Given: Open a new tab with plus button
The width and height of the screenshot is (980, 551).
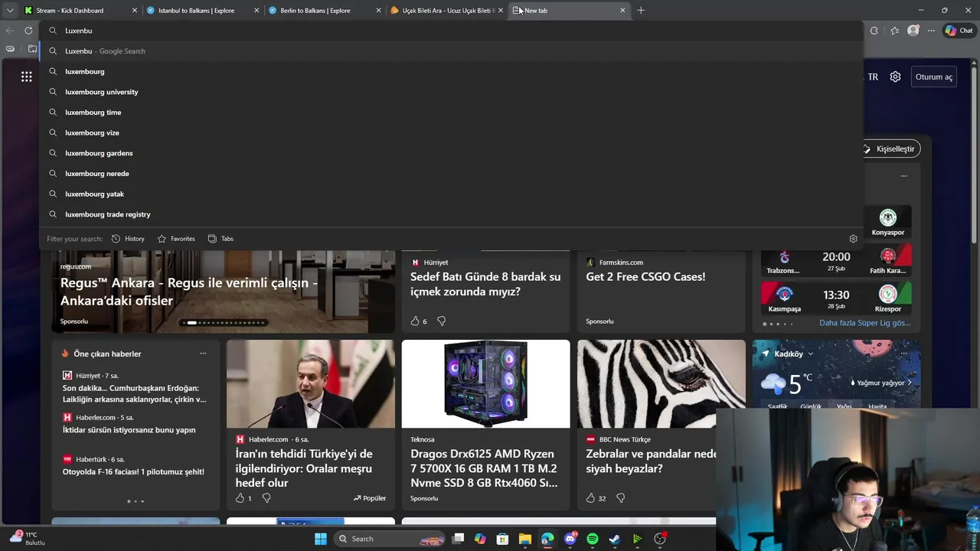Looking at the screenshot, I should (x=641, y=11).
